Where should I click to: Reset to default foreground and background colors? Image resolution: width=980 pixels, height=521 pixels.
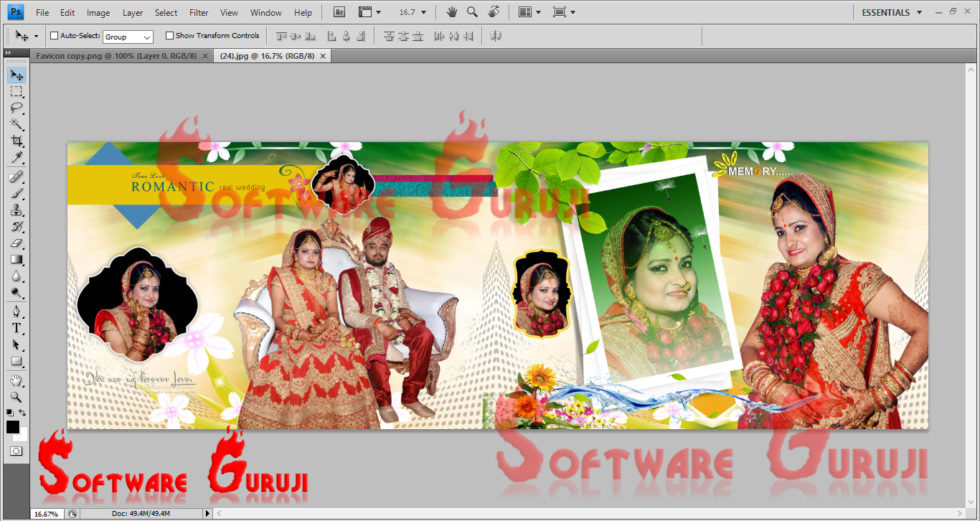pos(10,413)
